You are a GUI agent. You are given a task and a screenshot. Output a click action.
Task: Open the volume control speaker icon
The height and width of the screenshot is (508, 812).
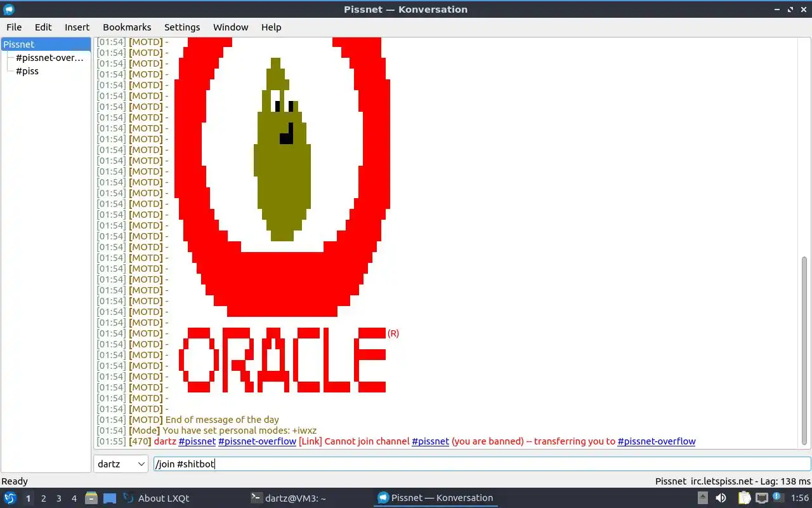pos(721,498)
